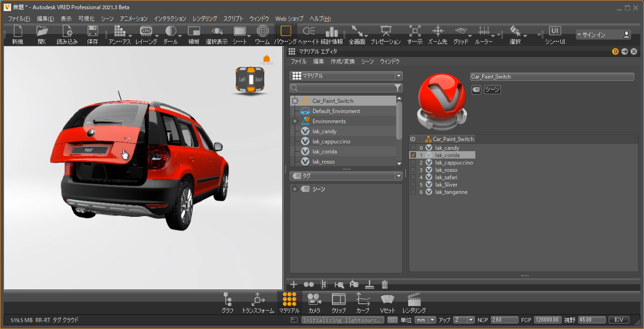This screenshot has height=329, width=644.
Task: Check the lak_Sliver switch checkbox
Action: [x=413, y=185]
